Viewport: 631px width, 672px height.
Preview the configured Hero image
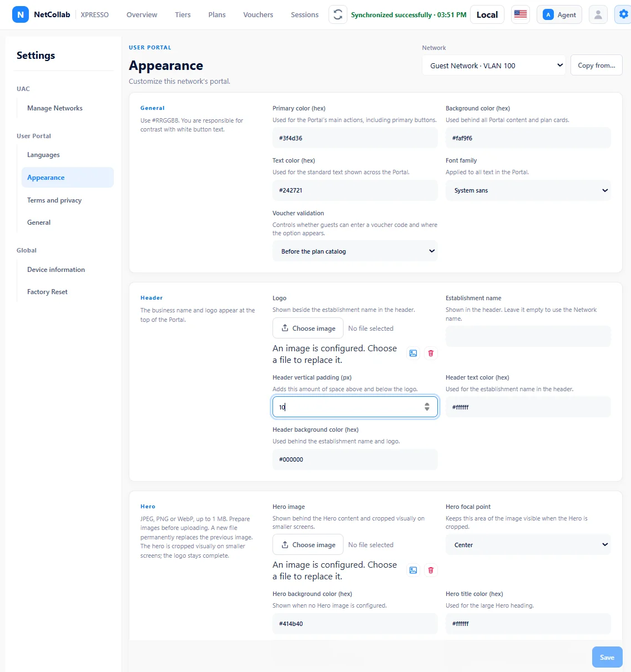413,570
